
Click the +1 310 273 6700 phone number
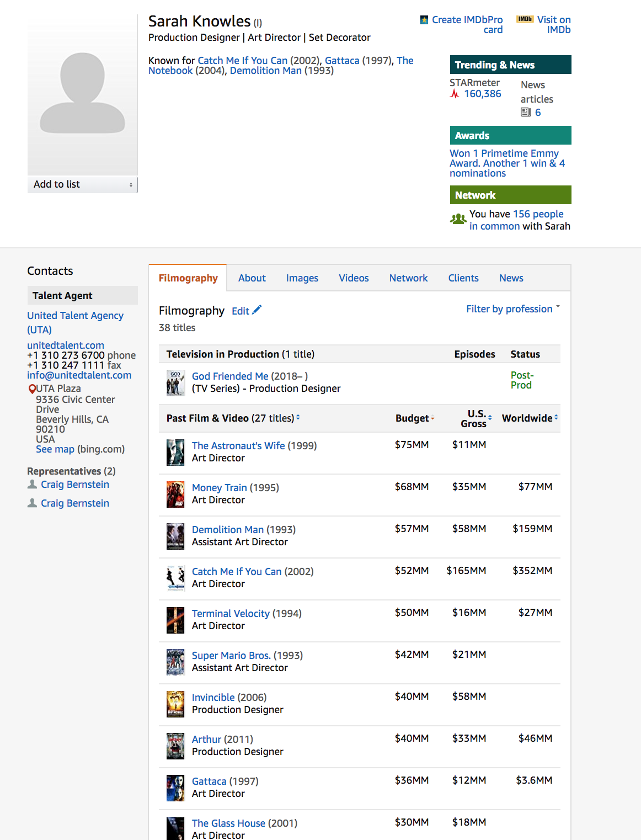[x=66, y=355]
